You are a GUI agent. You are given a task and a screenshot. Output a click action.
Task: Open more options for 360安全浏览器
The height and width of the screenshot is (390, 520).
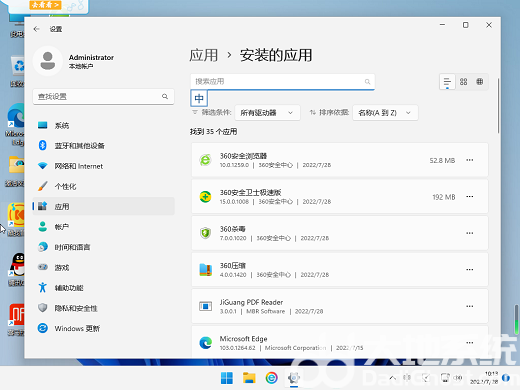coord(470,160)
